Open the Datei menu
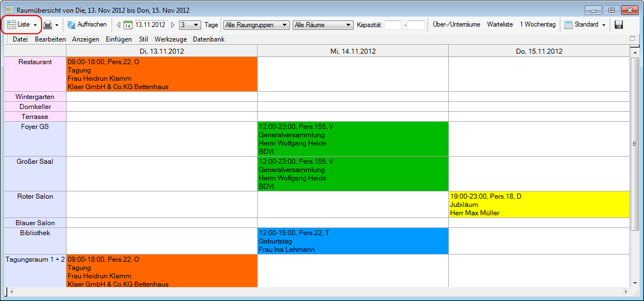The image size is (644, 301). pyautogui.click(x=20, y=39)
